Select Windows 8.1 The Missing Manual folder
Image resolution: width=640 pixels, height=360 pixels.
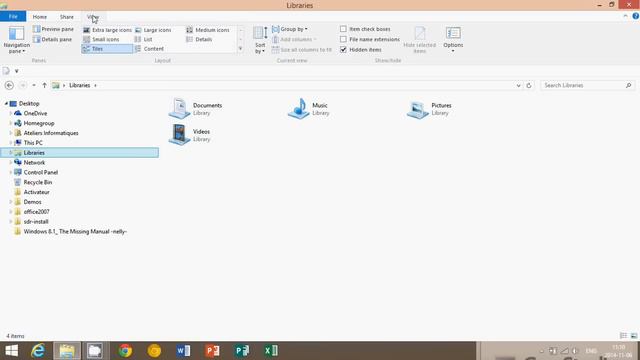(75, 231)
